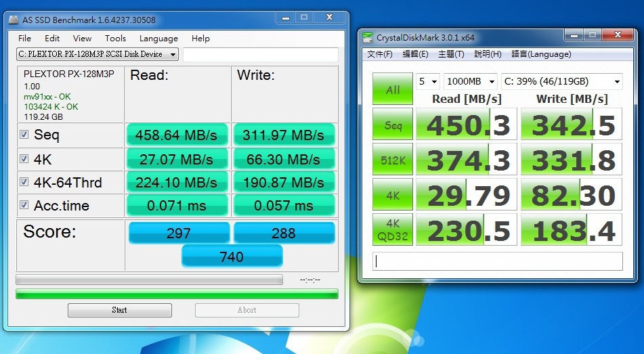Open the 主題(T) menu in CrystalDiskMark
644x354 pixels.
click(x=451, y=54)
